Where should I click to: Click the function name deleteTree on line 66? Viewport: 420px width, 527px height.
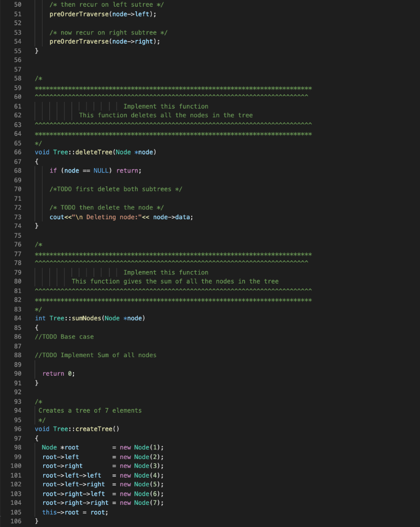(94, 152)
